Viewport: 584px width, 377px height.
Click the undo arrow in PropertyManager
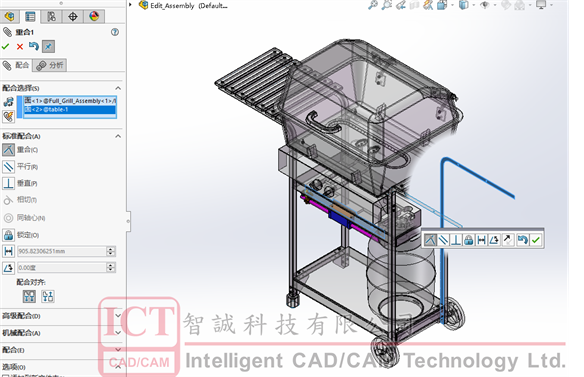pos(34,46)
